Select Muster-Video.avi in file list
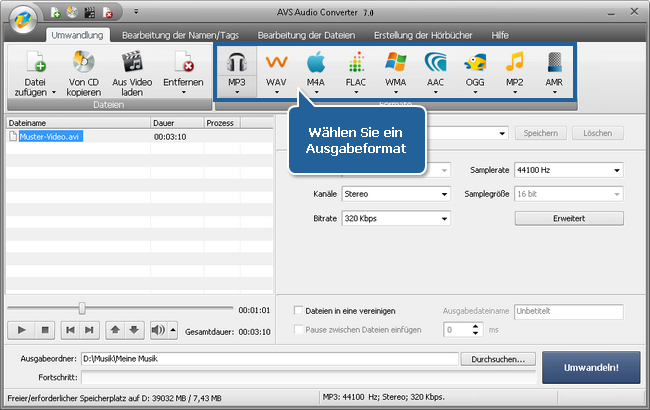Screen dimensions: 650x410 [51, 136]
